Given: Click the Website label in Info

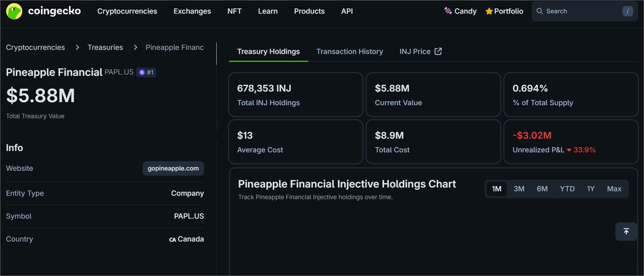Looking at the screenshot, I should pos(19,169).
